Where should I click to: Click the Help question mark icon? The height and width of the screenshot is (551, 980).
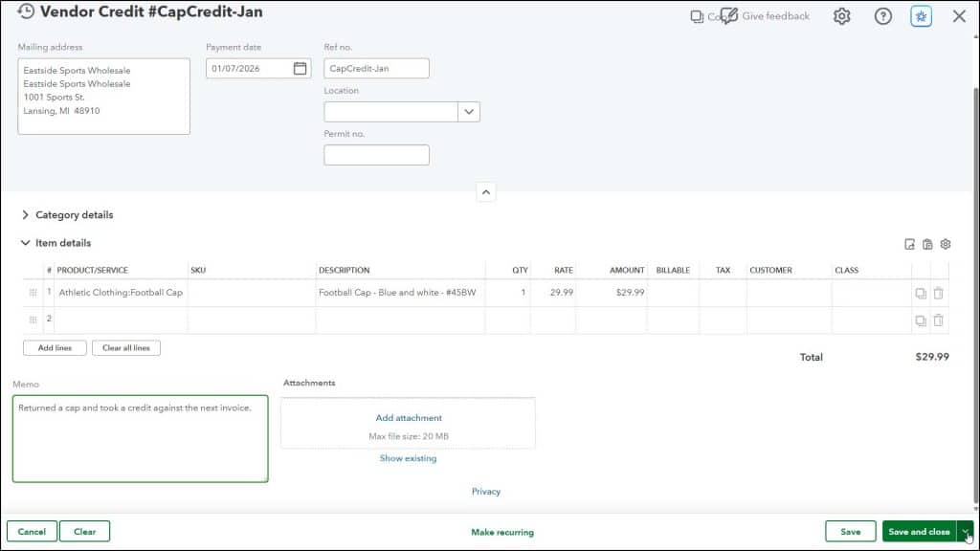coord(882,16)
